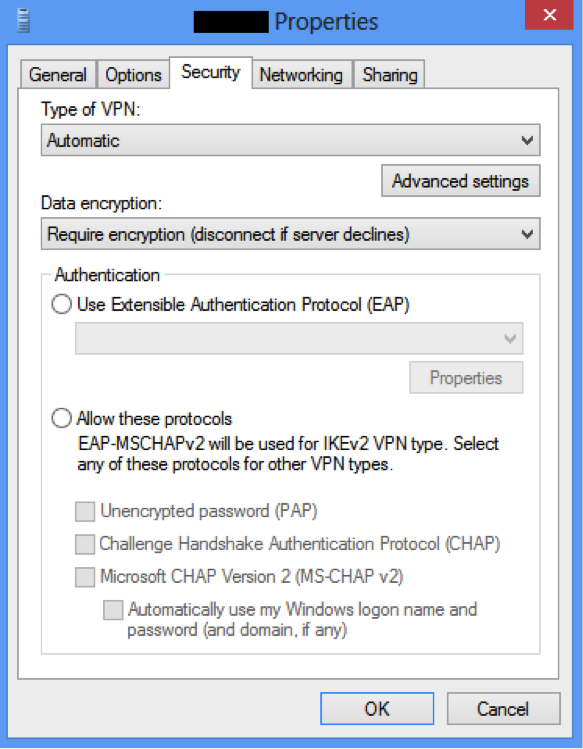Tick the Unencrypted password (PAP) checkbox
The width and height of the screenshot is (583, 749).
point(85,512)
